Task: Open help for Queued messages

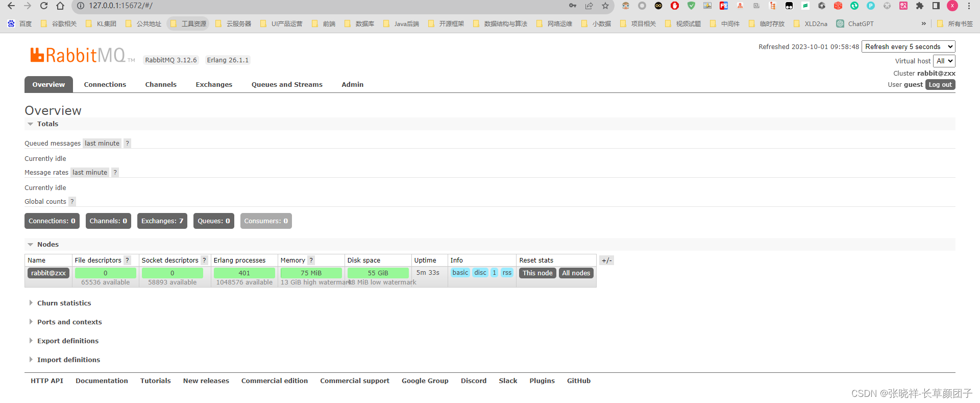Action: coord(128,144)
